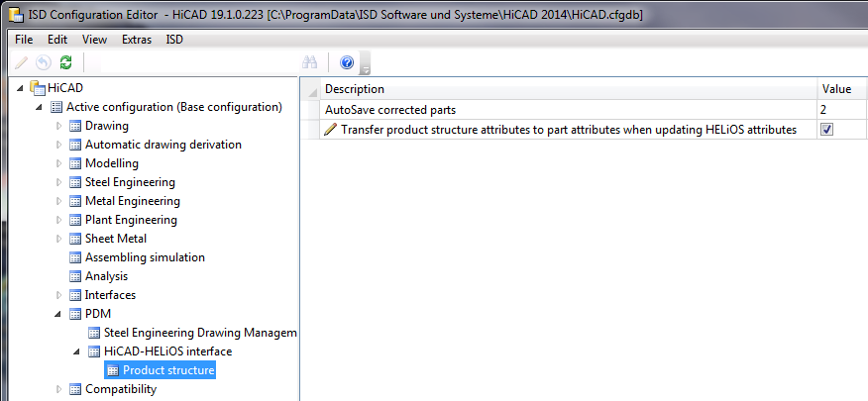Click the ISD Configuration Editor title bar icon
Image resolution: width=868 pixels, height=401 pixels.
point(16,13)
